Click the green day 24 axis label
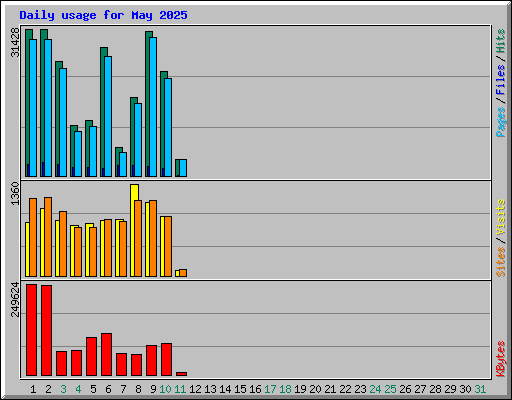This screenshot has width=512, height=400. [375, 389]
